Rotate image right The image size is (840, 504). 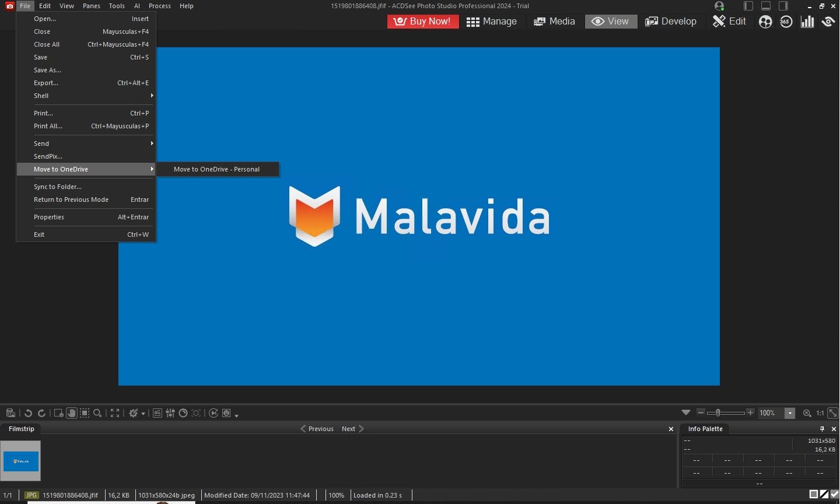[41, 413]
